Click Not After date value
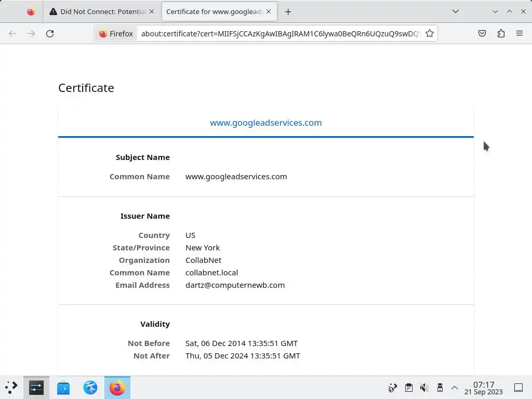 click(243, 356)
